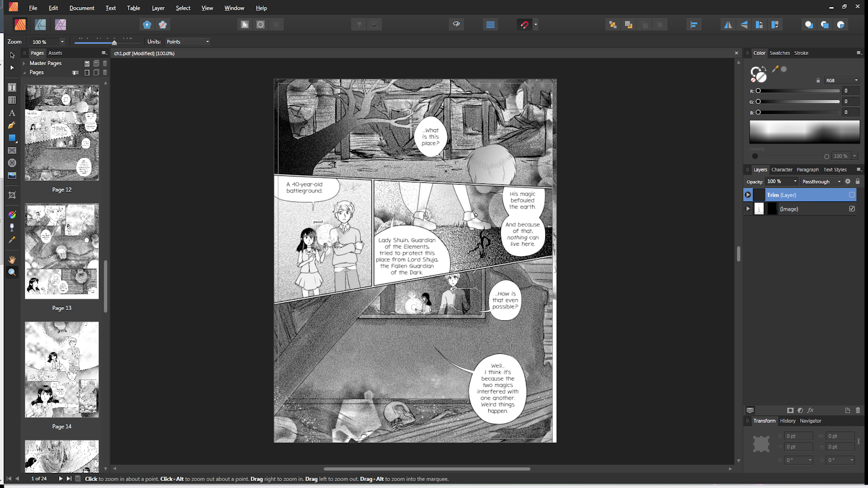The height and width of the screenshot is (488, 868).
Task: Toggle visibility of the Trim layer
Action: tap(852, 195)
